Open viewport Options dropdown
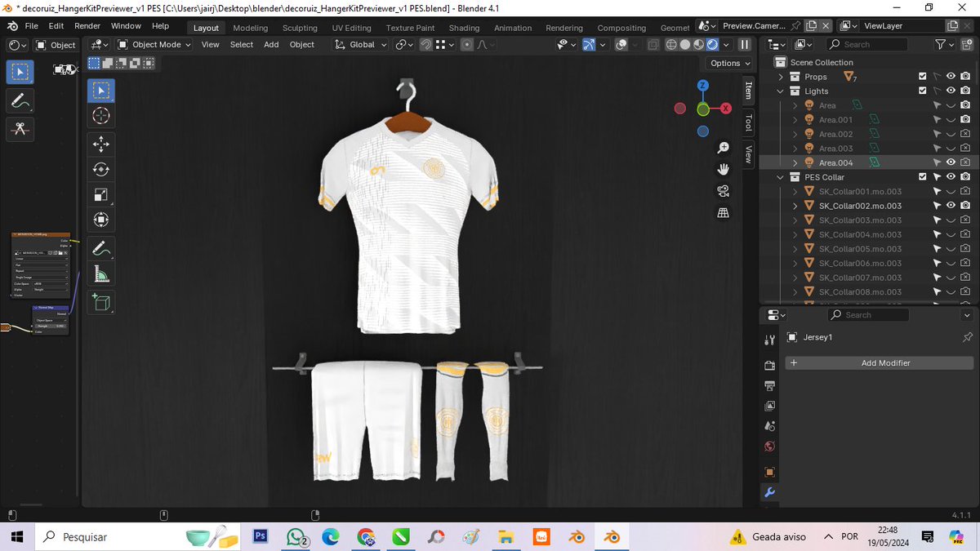Viewport: 980px width, 551px height. [x=729, y=63]
